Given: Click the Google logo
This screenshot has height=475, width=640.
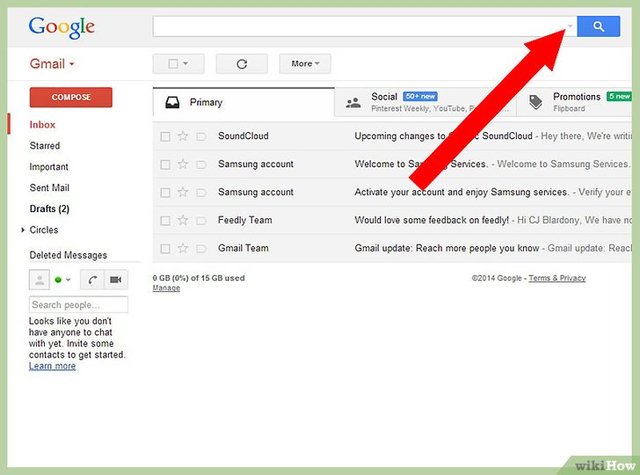Looking at the screenshot, I should click(x=62, y=28).
